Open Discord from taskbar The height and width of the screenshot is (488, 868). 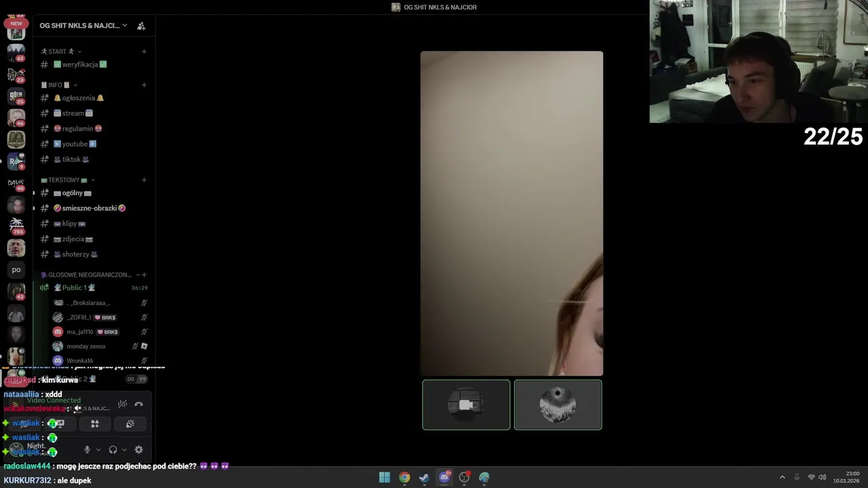point(444,477)
